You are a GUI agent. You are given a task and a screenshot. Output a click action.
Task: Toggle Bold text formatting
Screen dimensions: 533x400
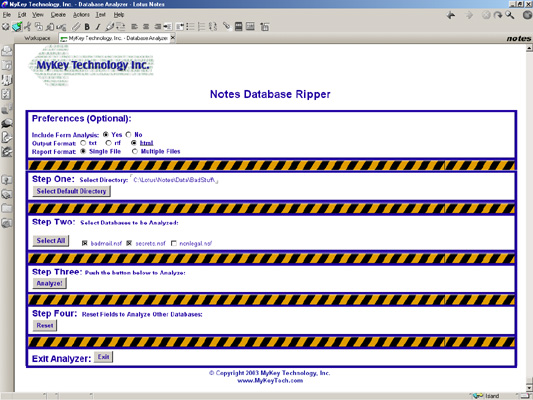[87, 27]
